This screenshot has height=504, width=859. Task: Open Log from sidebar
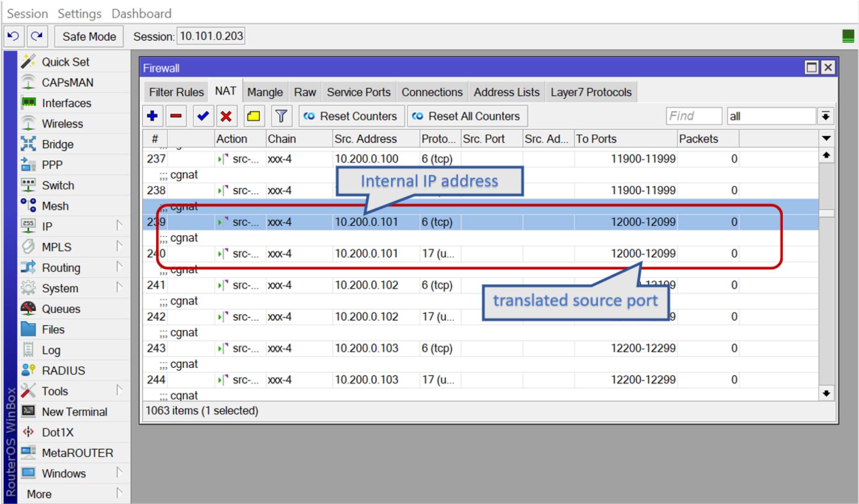click(51, 350)
